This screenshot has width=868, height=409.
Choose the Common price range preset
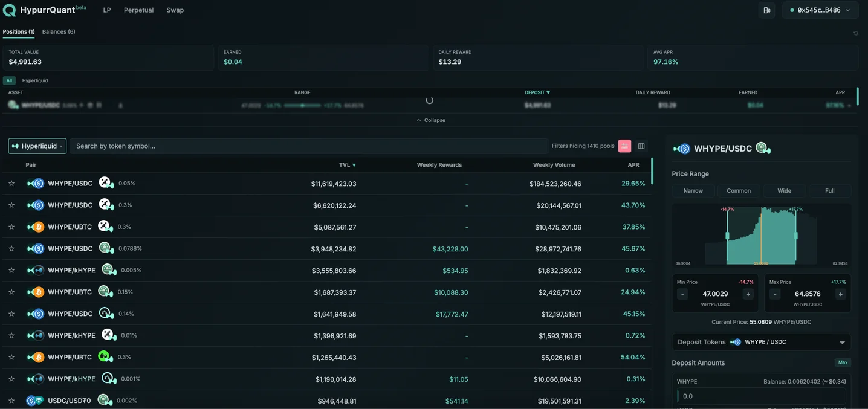coord(739,191)
